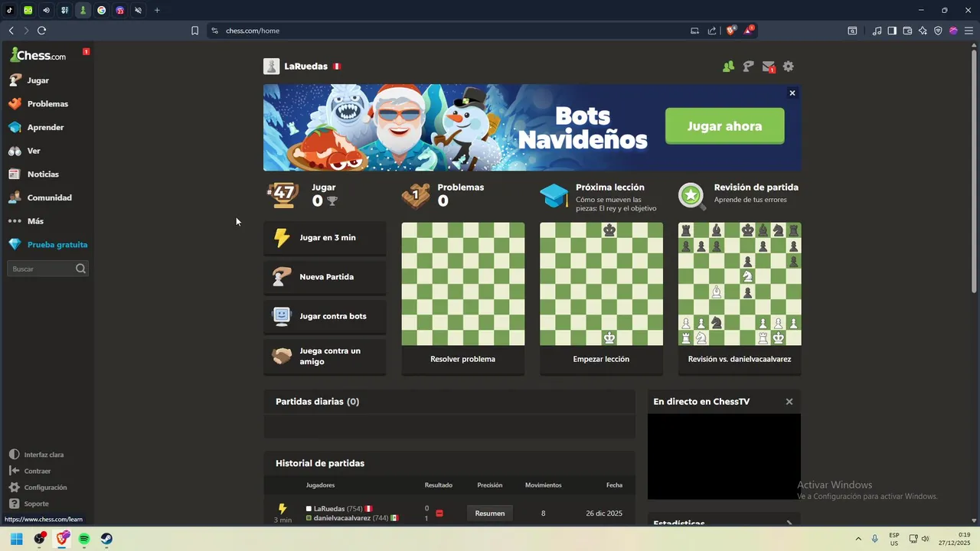Open the Jugar menu in sidebar
980x551 pixels.
pos(38,80)
